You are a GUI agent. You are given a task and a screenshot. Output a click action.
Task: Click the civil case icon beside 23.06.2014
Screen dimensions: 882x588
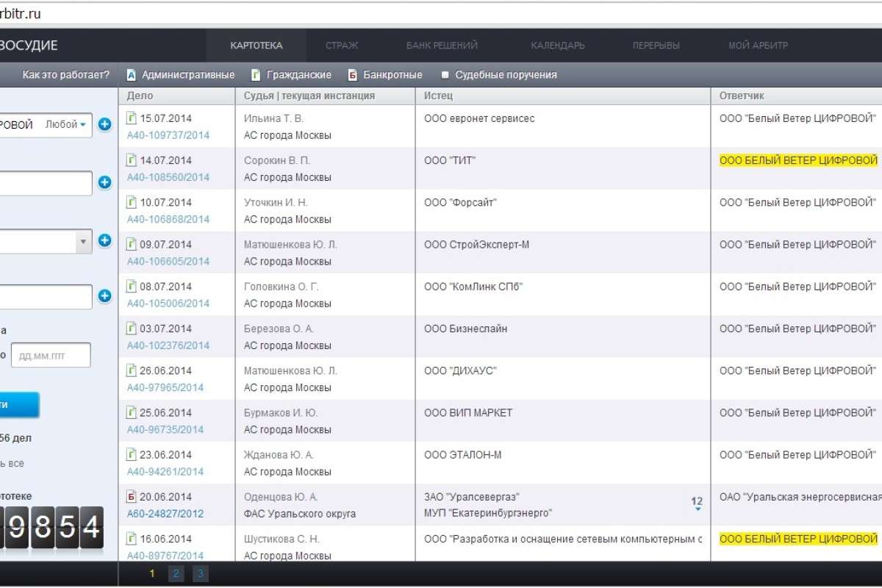(x=132, y=453)
